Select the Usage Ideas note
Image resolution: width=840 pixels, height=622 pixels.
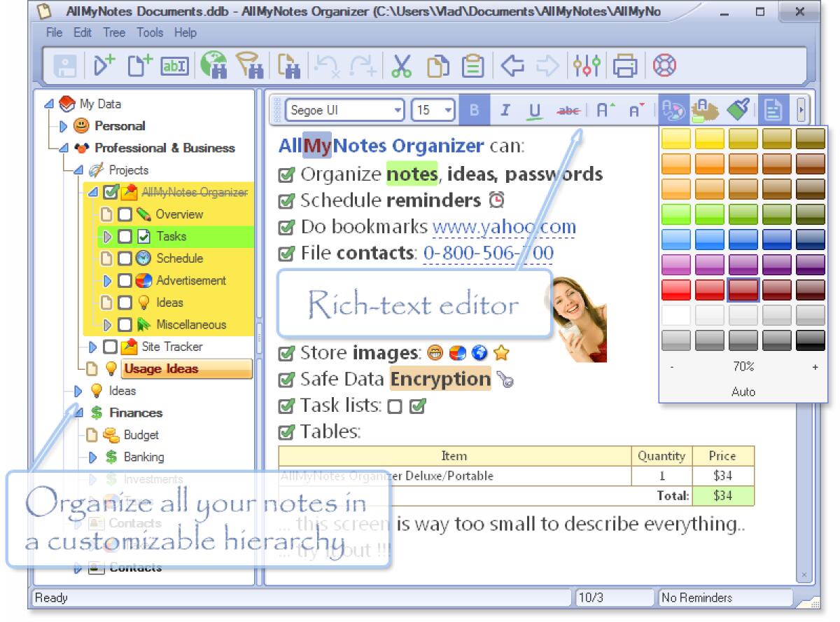point(161,369)
